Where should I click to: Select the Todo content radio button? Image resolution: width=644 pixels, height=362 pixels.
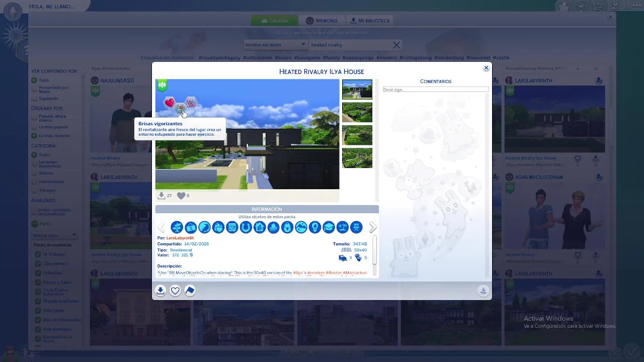tap(34, 80)
